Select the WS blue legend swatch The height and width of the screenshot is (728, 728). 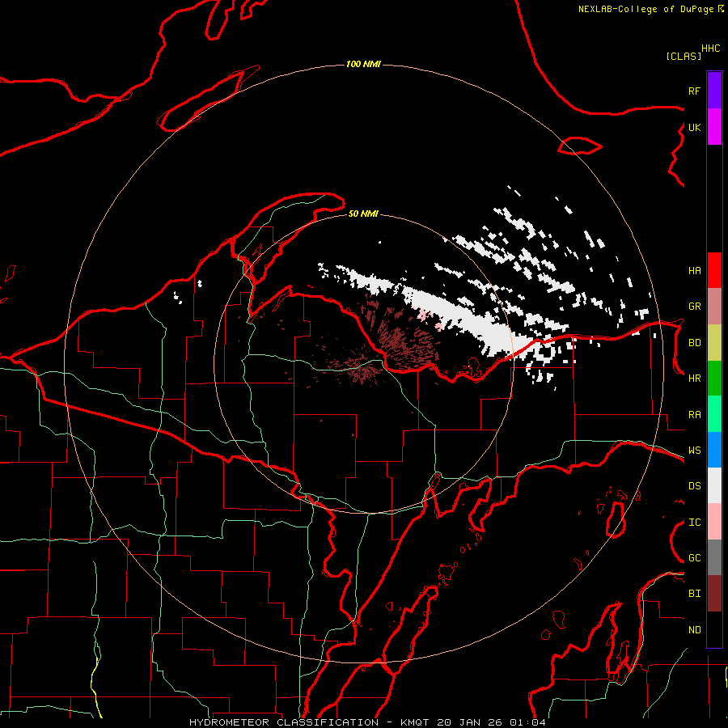[x=714, y=450]
